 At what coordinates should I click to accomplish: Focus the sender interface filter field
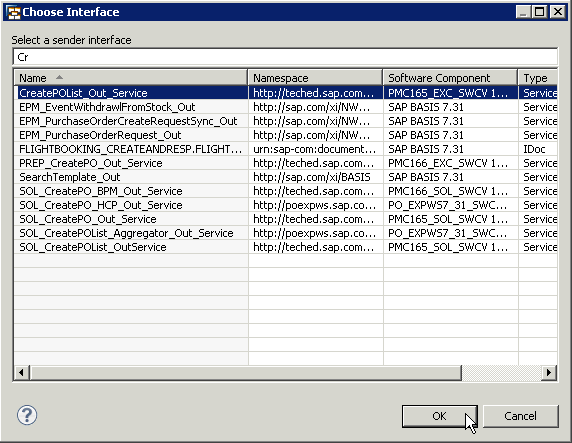click(x=286, y=57)
